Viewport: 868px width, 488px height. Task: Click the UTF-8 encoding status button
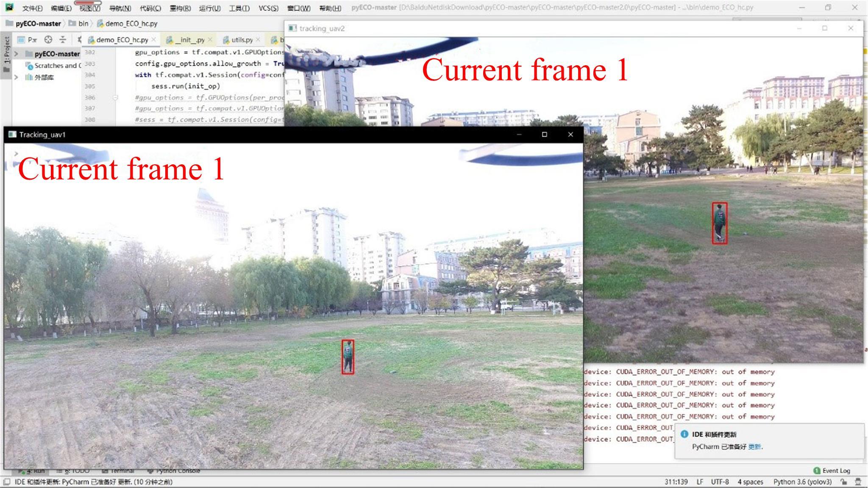point(720,482)
